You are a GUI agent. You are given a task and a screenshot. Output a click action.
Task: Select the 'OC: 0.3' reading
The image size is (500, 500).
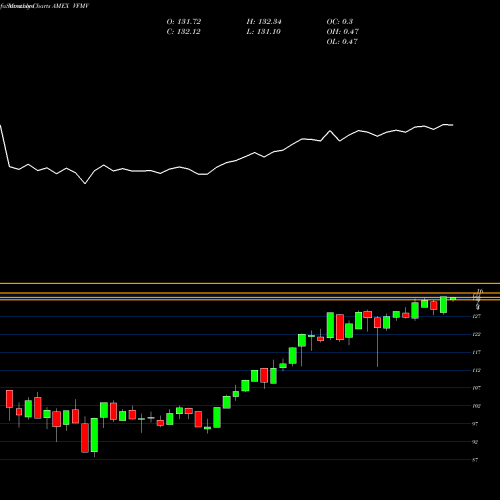click(x=339, y=22)
